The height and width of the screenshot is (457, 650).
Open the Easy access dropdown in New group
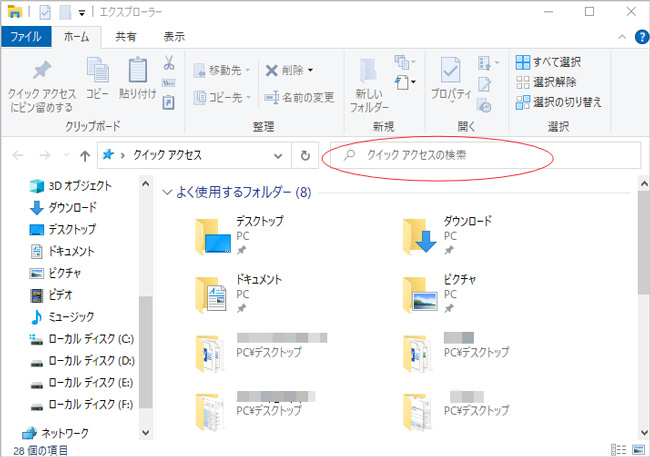point(405,82)
